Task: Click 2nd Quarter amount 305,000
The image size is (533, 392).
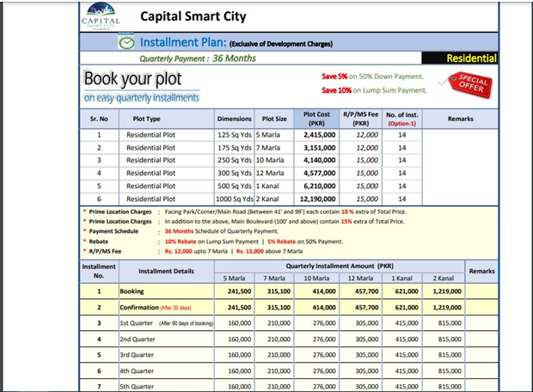Action: click(367, 340)
